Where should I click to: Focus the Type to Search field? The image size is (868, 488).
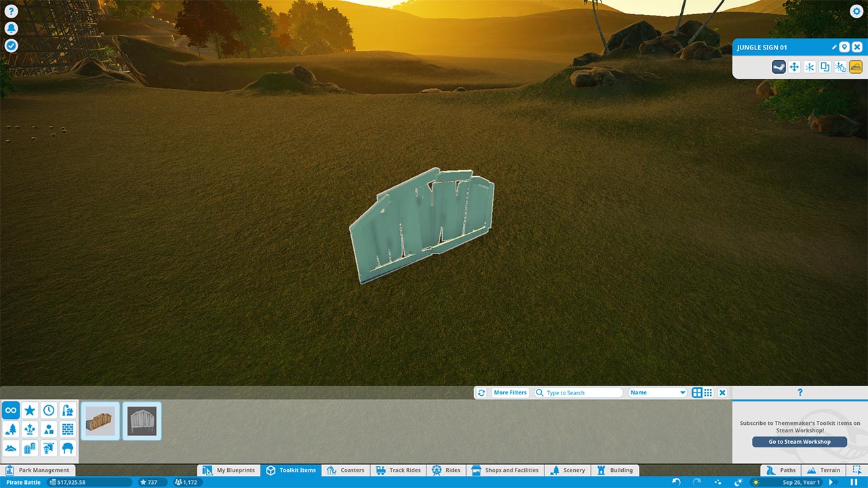click(578, 392)
